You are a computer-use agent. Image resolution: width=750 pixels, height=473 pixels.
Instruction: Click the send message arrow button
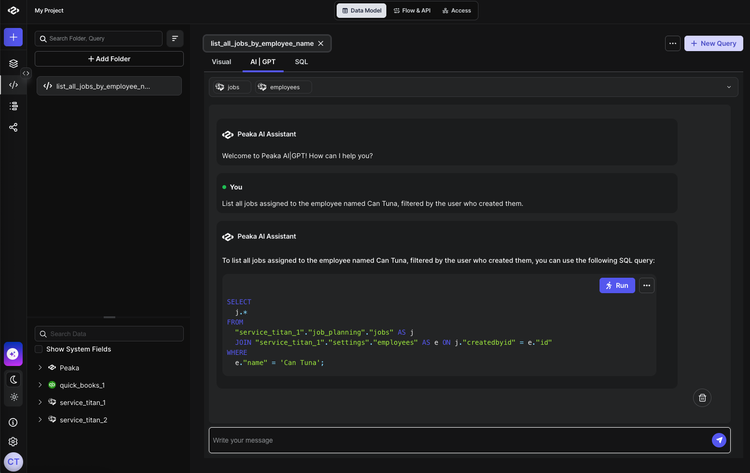719,440
